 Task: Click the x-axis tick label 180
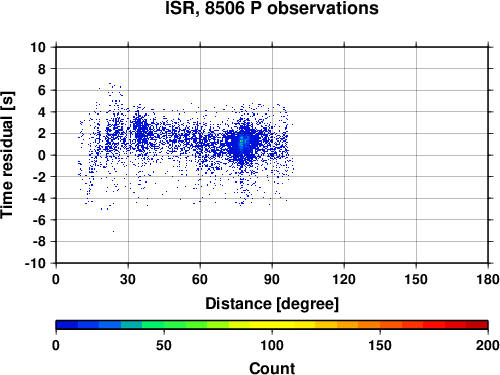tap(488, 279)
